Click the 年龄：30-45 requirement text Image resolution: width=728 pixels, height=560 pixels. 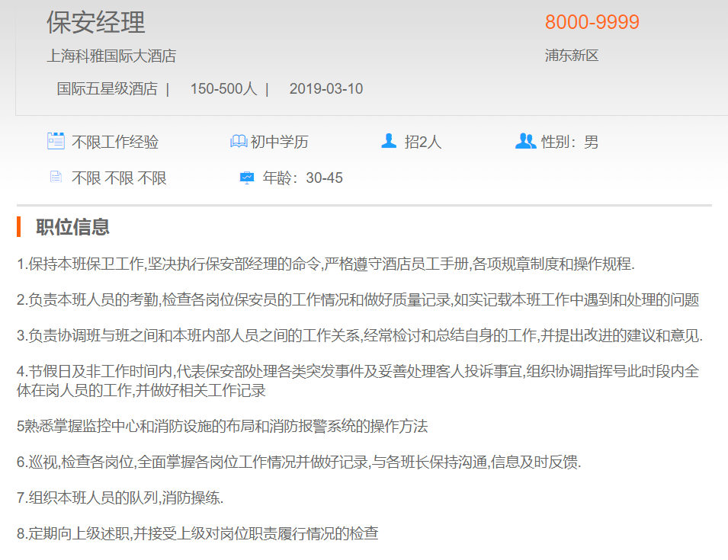(x=303, y=178)
